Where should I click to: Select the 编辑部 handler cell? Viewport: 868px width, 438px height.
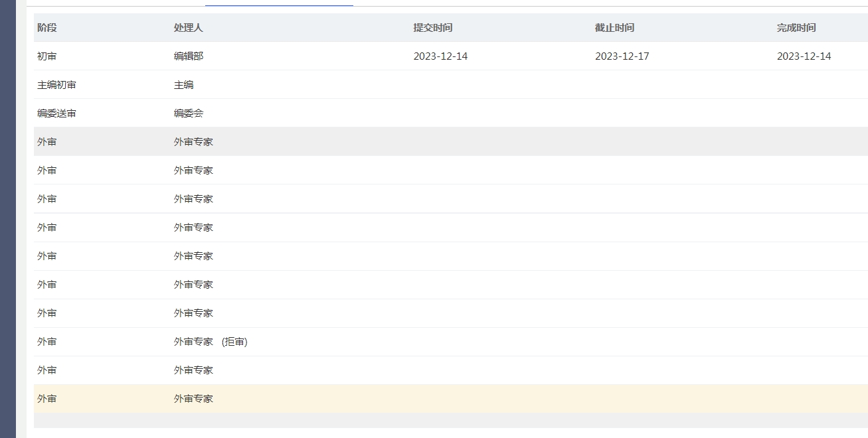pos(189,56)
